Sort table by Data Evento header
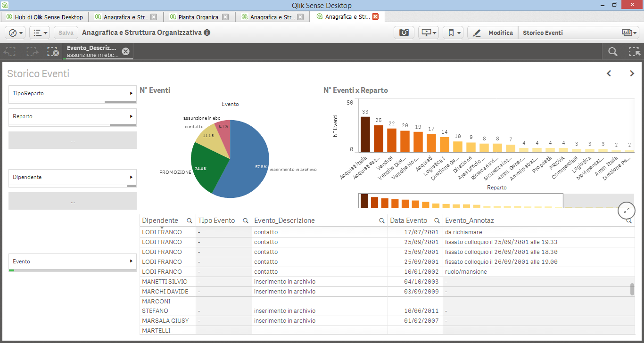 pos(408,220)
